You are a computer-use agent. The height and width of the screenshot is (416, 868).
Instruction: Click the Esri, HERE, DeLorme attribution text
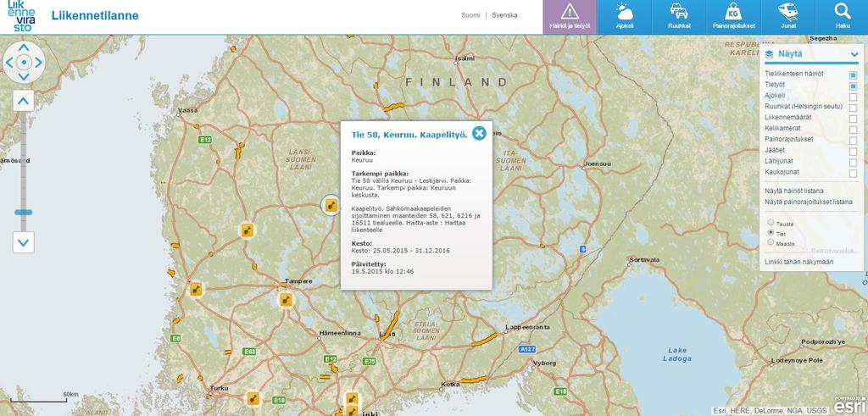click(x=771, y=410)
